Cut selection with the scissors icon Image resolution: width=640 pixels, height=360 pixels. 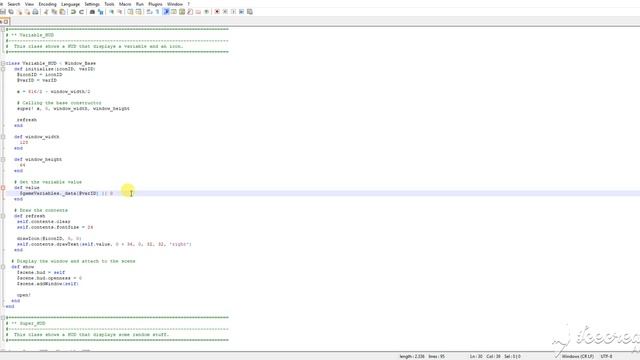[x=46, y=12]
